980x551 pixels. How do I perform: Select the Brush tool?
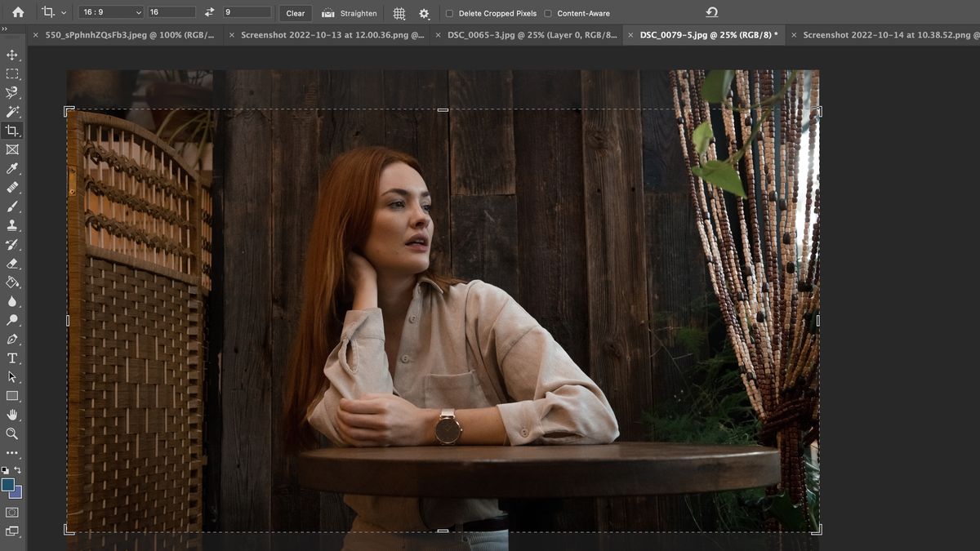coord(11,207)
